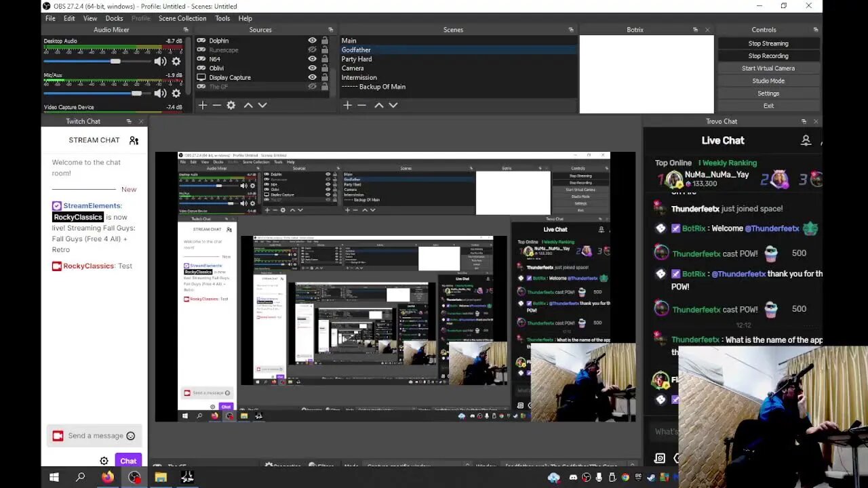Float the Scenes dock
Image resolution: width=868 pixels, height=488 pixels.
coord(571,30)
